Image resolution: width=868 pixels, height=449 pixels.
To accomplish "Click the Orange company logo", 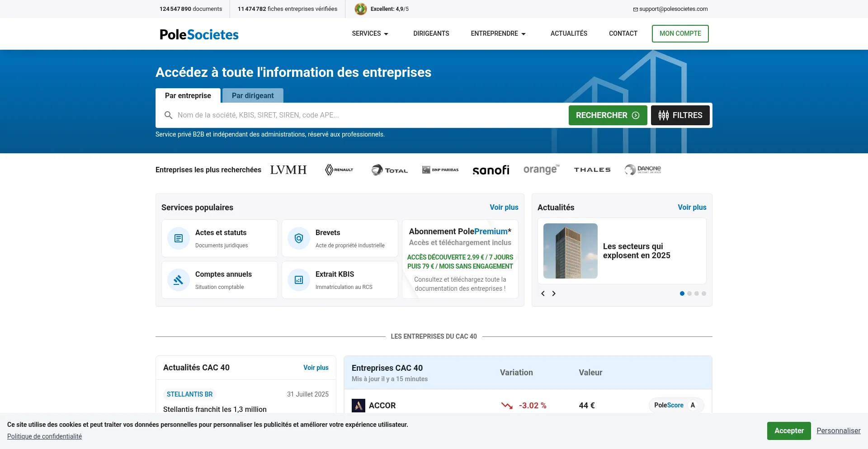I will pos(541,170).
